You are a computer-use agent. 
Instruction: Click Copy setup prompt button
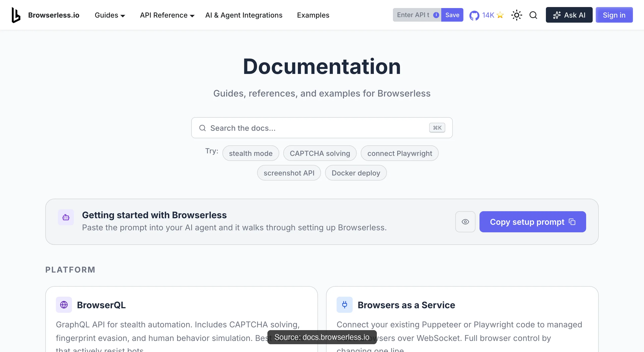pyautogui.click(x=533, y=222)
